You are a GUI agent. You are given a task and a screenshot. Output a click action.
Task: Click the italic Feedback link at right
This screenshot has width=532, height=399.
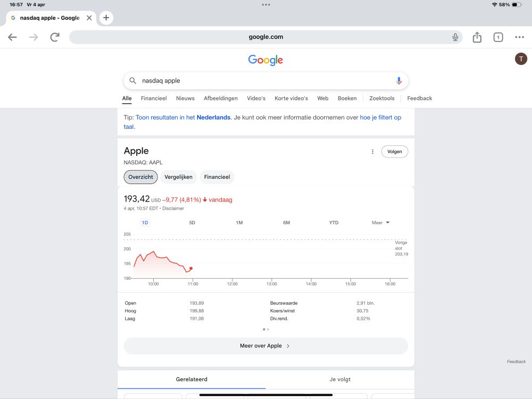(516, 362)
